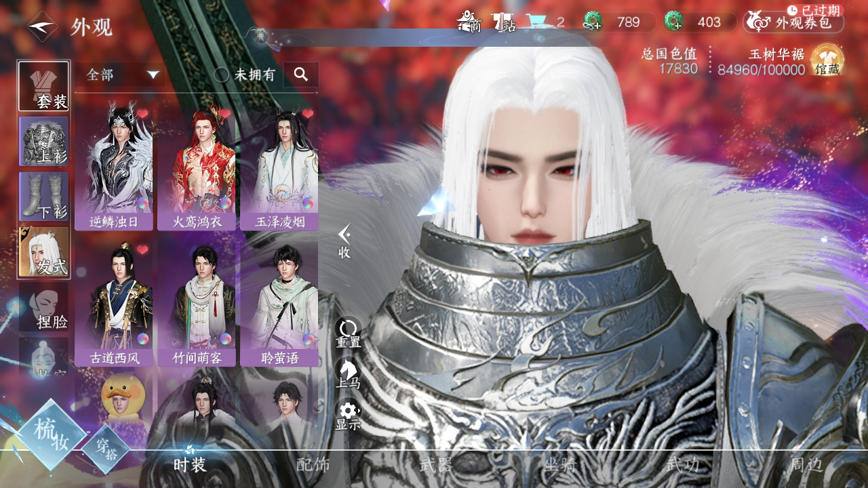Select the 上衫 upper garment category
868x488 pixels.
(x=43, y=141)
